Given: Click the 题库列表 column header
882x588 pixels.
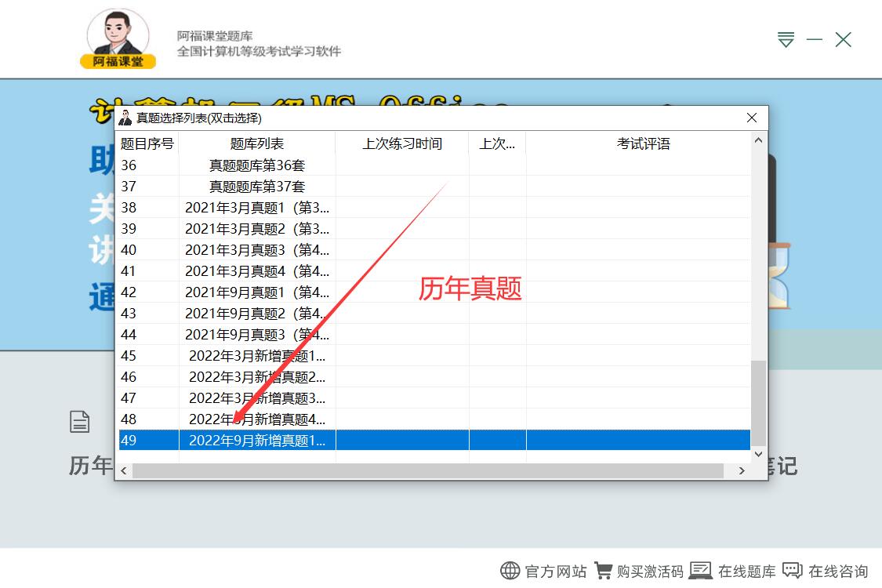Looking at the screenshot, I should tap(256, 143).
